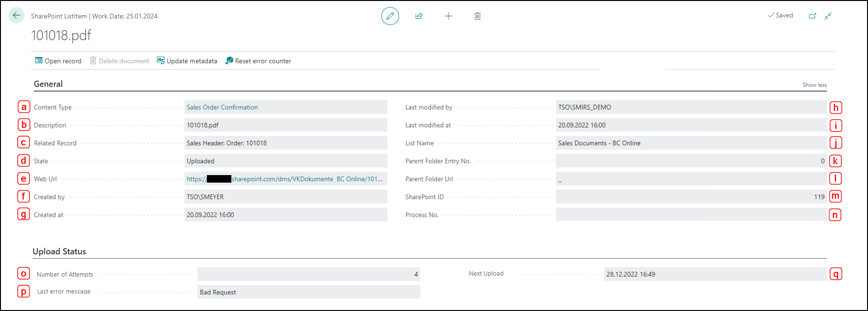This screenshot has width=868, height=311.
Task: Click Delete document action
Action: pos(120,61)
